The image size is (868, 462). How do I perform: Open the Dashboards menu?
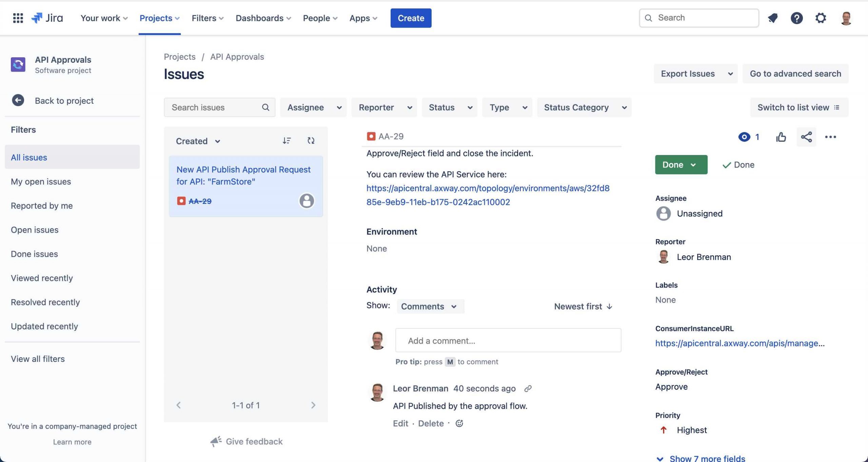263,18
